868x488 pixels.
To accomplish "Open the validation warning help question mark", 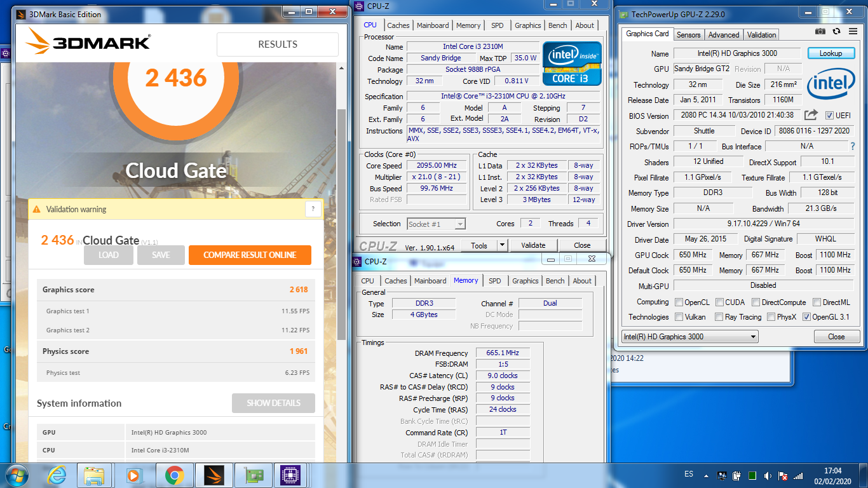I will pos(313,208).
